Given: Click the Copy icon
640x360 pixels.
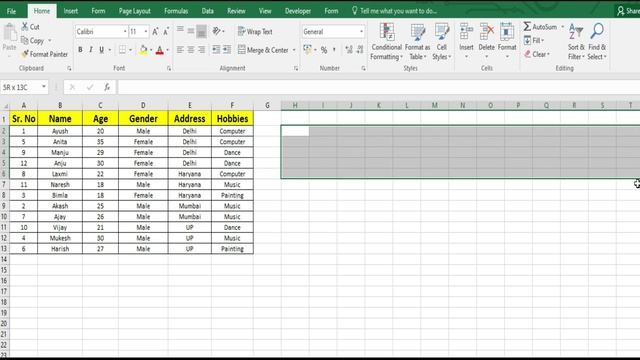Looking at the screenshot, I should click(x=24, y=40).
